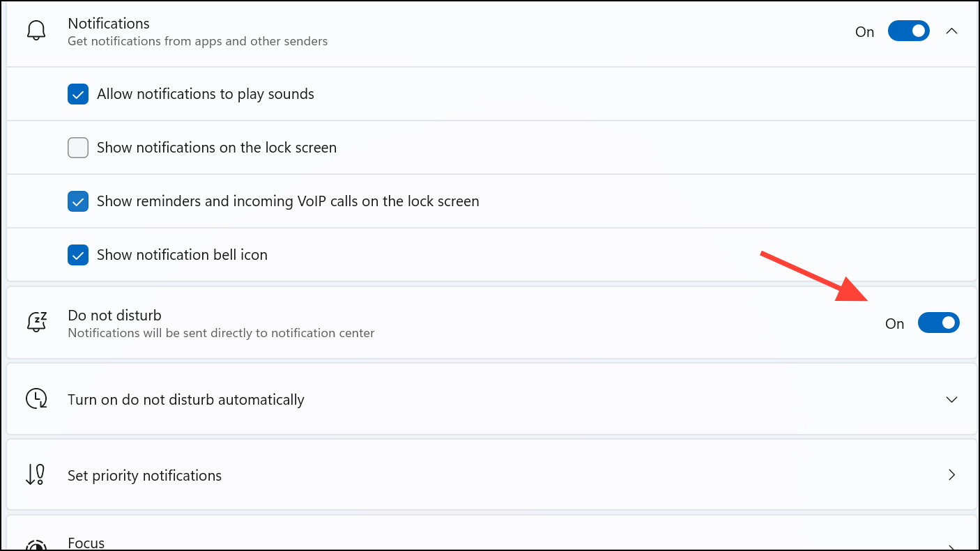Open Set priority notifications page

(491, 475)
